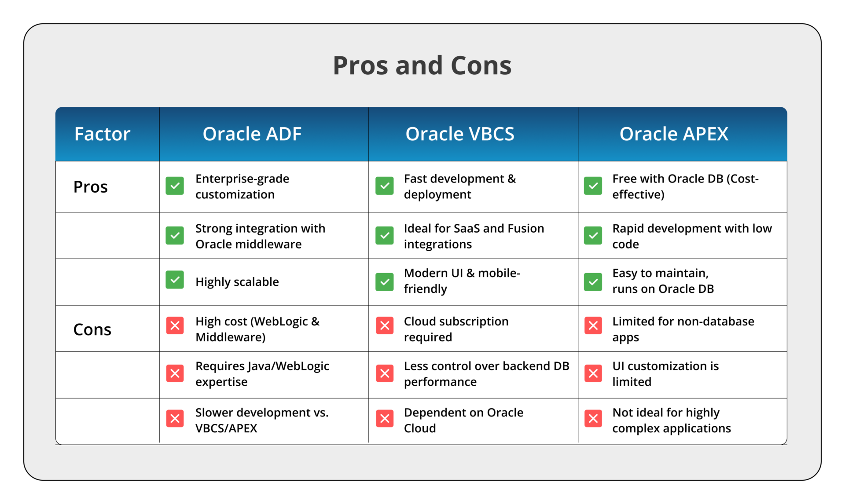
Task: Click the Cons row label
Action: point(92,329)
